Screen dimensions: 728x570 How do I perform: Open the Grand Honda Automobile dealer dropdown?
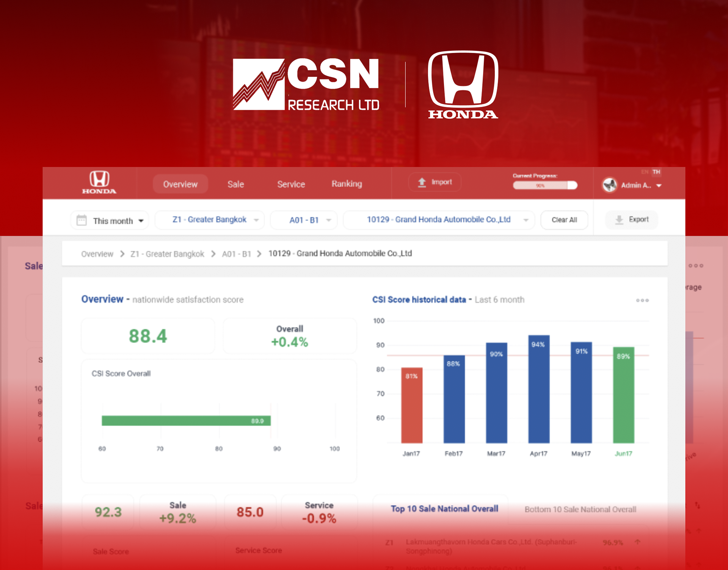439,220
